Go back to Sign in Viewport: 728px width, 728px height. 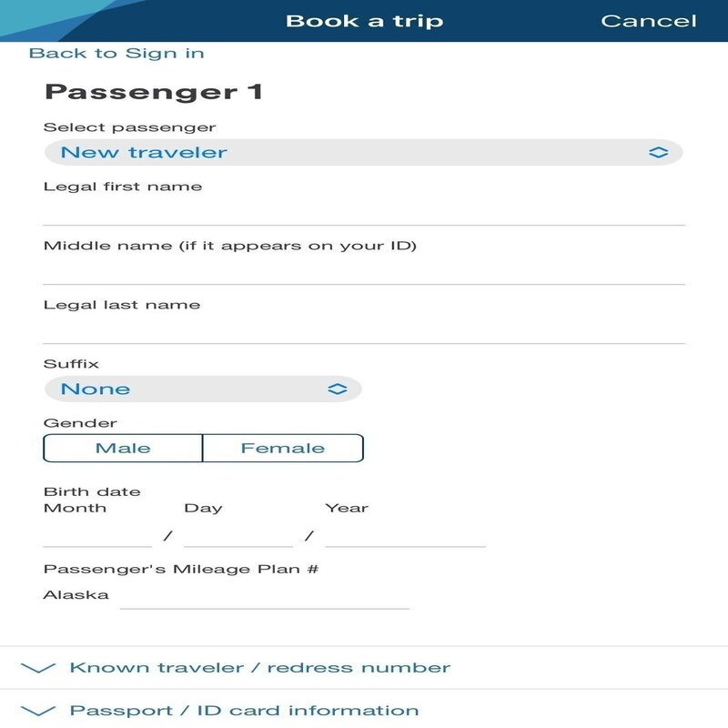pos(116,53)
